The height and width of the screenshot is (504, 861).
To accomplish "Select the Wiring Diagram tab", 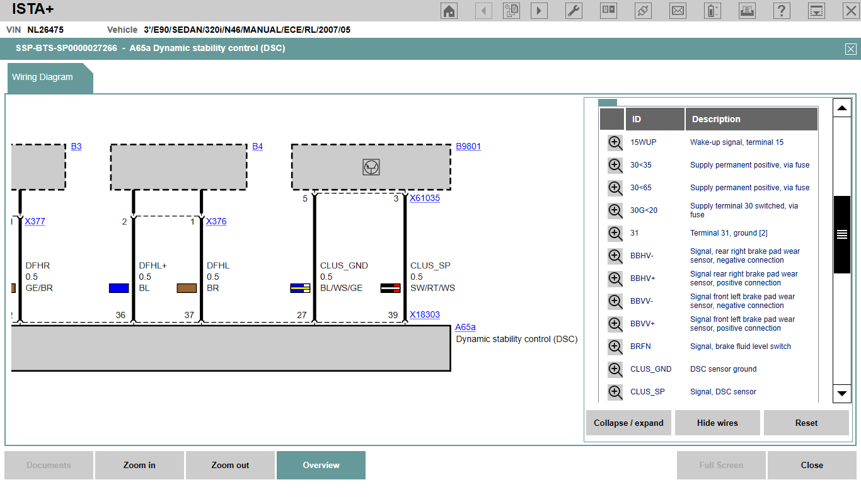I will [43, 77].
